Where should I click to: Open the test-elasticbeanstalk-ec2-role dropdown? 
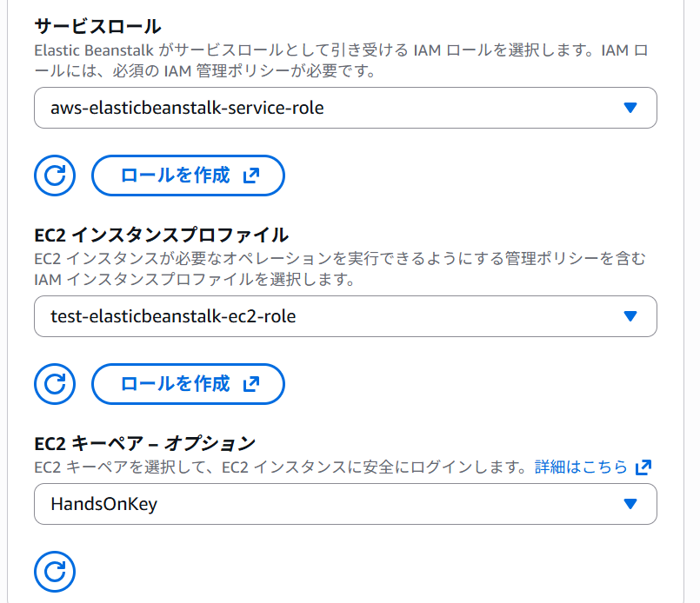(x=345, y=316)
